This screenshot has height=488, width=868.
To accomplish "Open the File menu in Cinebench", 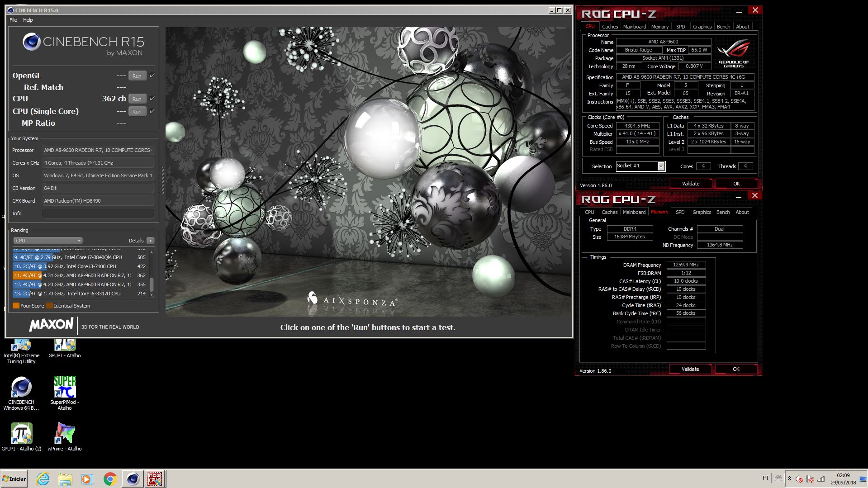I will pos(13,20).
